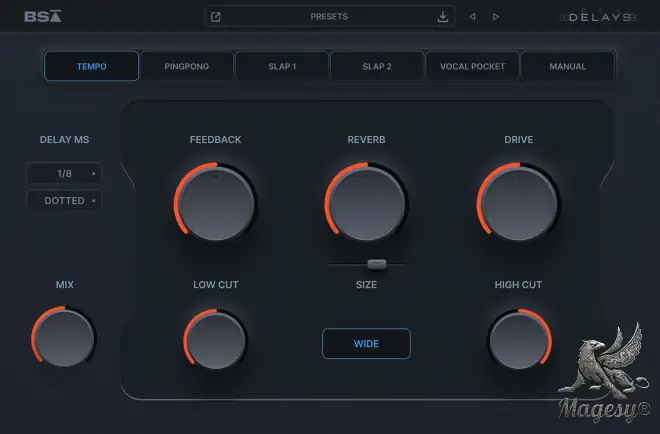Click the DELAY MS label
This screenshot has width=660, height=434.
pyautogui.click(x=64, y=140)
